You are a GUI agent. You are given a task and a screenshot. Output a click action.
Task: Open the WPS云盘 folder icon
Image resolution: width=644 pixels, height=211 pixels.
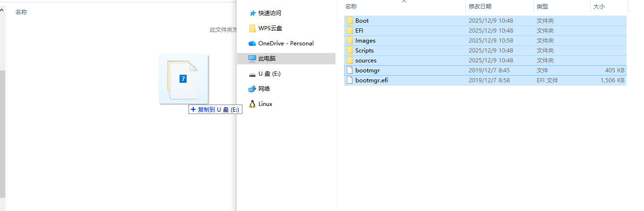click(252, 28)
